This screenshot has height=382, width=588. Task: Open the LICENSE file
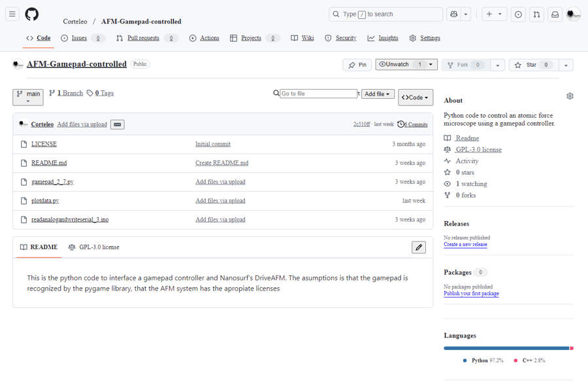click(x=44, y=145)
